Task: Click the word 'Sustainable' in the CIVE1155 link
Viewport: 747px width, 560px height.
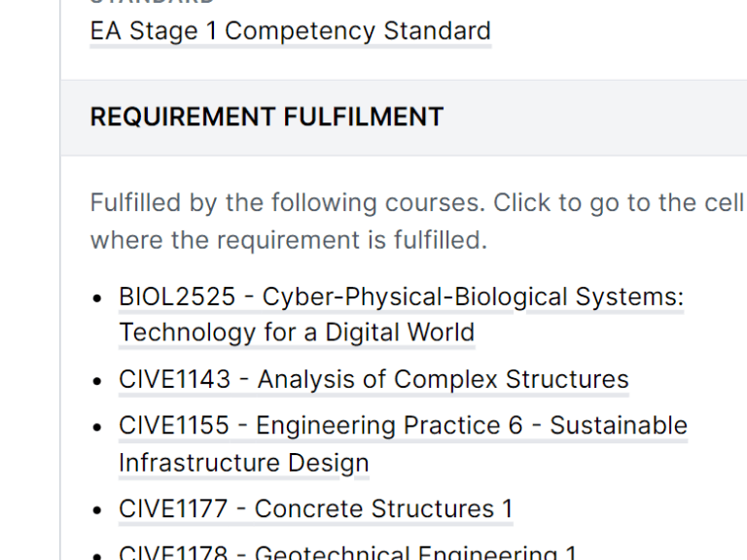Action: point(619,425)
